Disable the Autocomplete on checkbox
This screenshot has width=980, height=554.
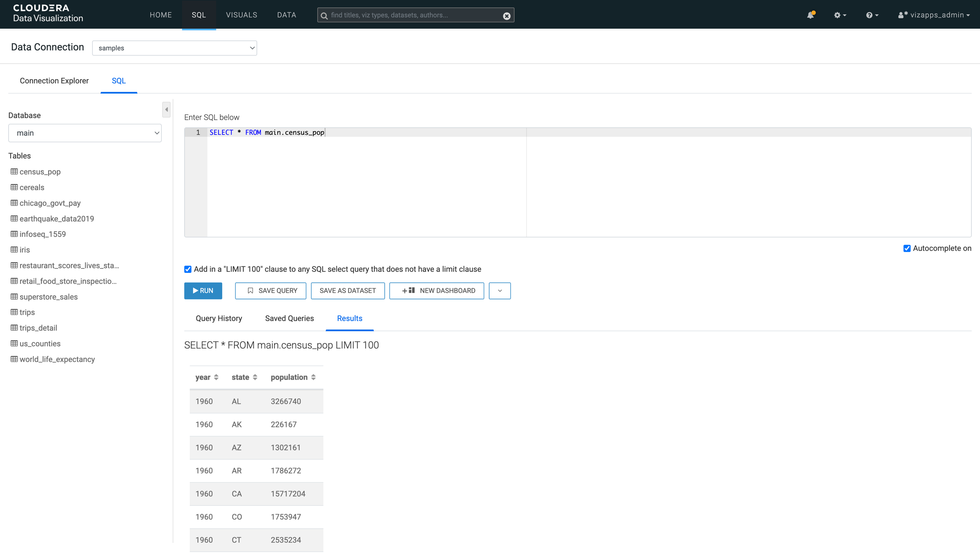coord(907,248)
